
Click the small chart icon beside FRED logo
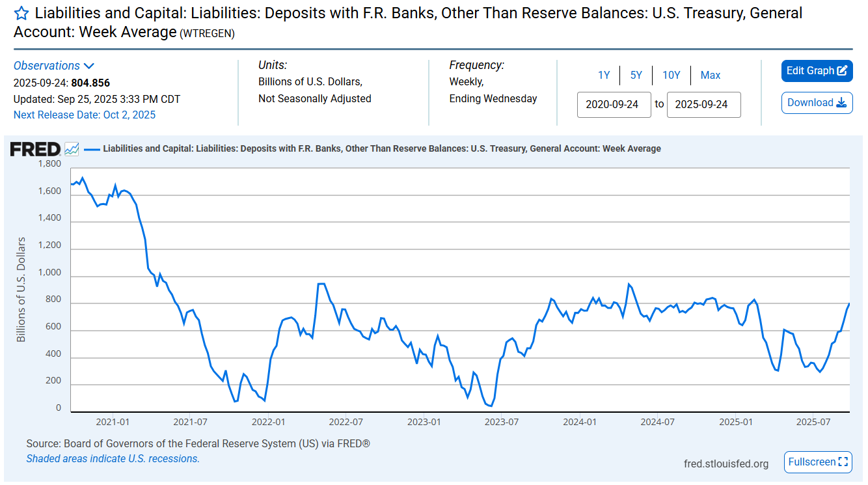point(72,149)
